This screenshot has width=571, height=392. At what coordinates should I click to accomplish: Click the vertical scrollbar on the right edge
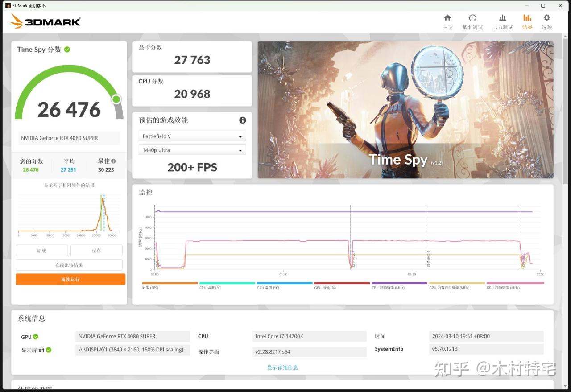[566, 111]
